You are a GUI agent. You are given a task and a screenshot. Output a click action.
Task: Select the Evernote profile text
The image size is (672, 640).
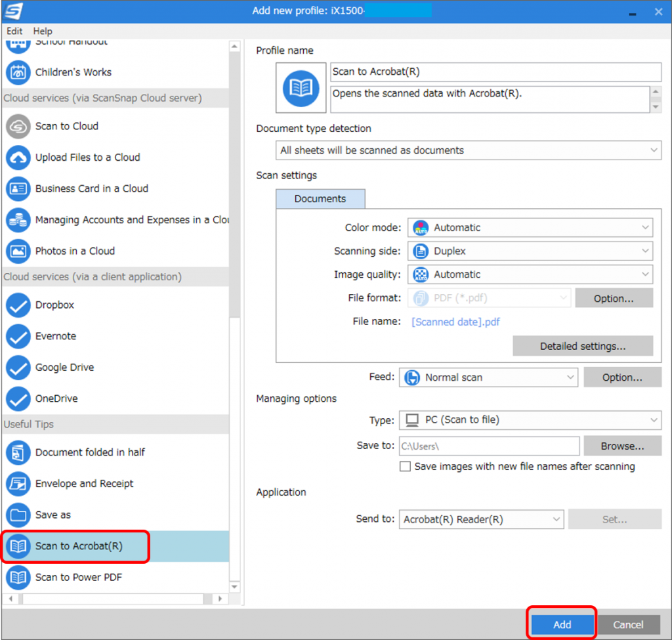pos(56,336)
